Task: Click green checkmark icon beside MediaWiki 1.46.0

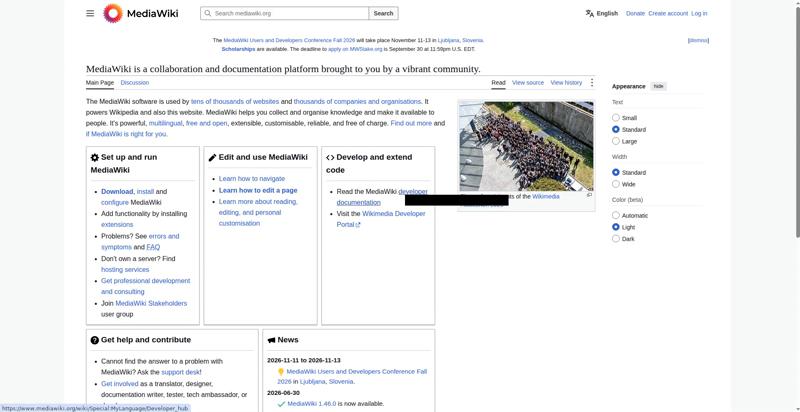Action: (x=281, y=404)
